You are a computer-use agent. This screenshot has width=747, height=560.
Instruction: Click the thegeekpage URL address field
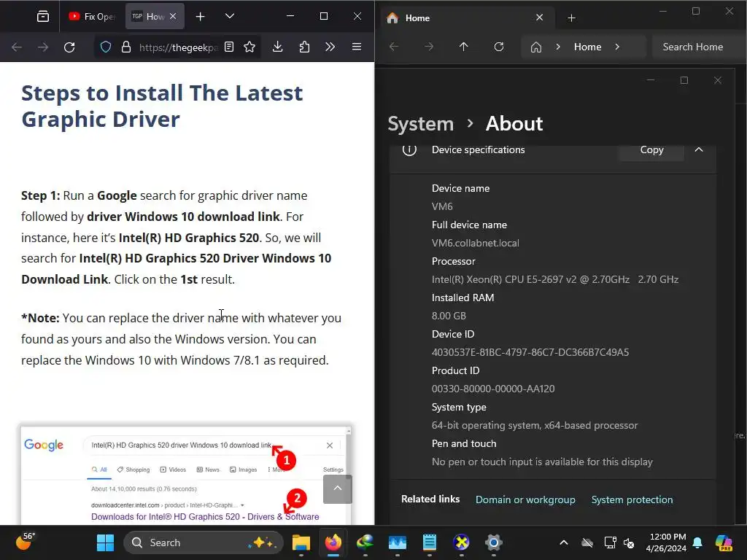click(x=178, y=47)
